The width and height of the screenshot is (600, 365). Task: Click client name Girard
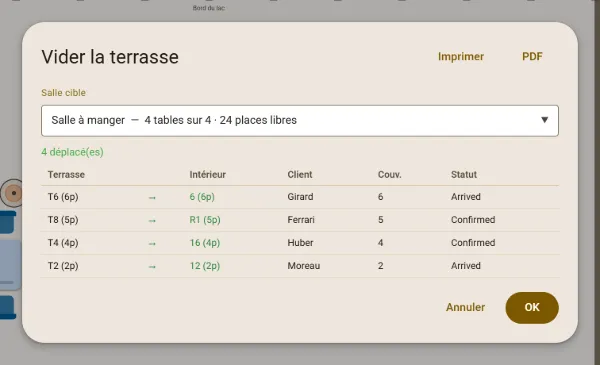(x=300, y=197)
